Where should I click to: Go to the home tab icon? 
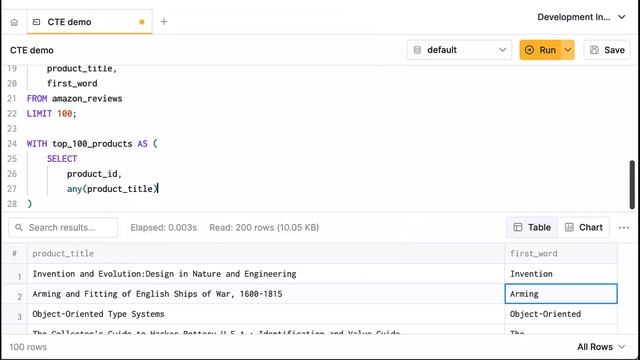pyautogui.click(x=14, y=22)
